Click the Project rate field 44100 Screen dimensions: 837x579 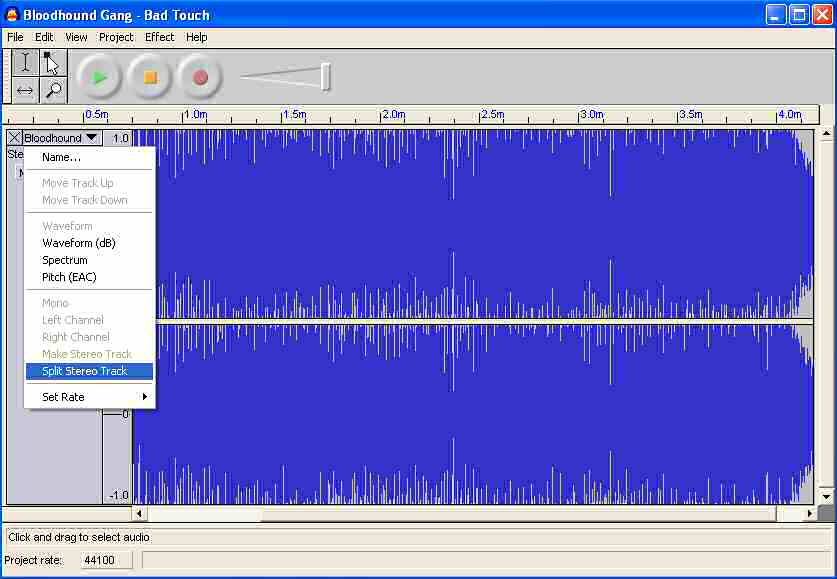point(106,560)
